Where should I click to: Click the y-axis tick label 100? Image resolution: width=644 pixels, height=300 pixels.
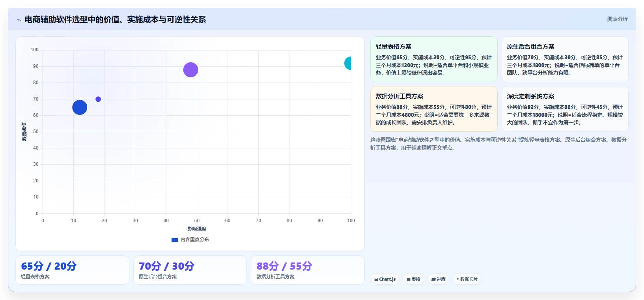(x=35, y=50)
